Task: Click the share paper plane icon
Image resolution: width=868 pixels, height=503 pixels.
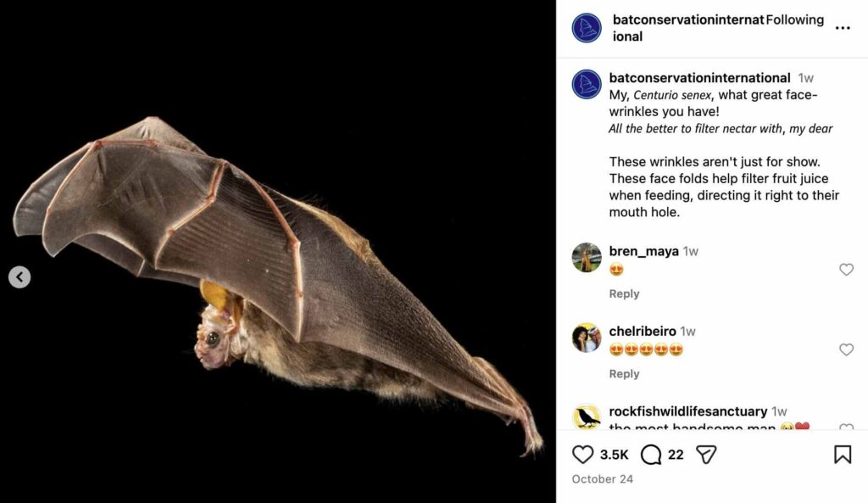Action: point(706,455)
